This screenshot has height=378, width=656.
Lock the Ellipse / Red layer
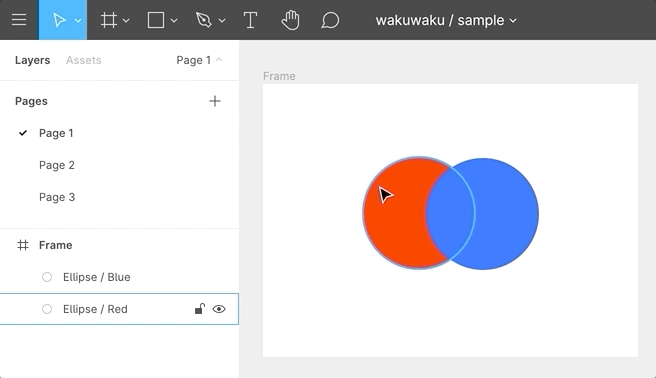[x=200, y=309]
